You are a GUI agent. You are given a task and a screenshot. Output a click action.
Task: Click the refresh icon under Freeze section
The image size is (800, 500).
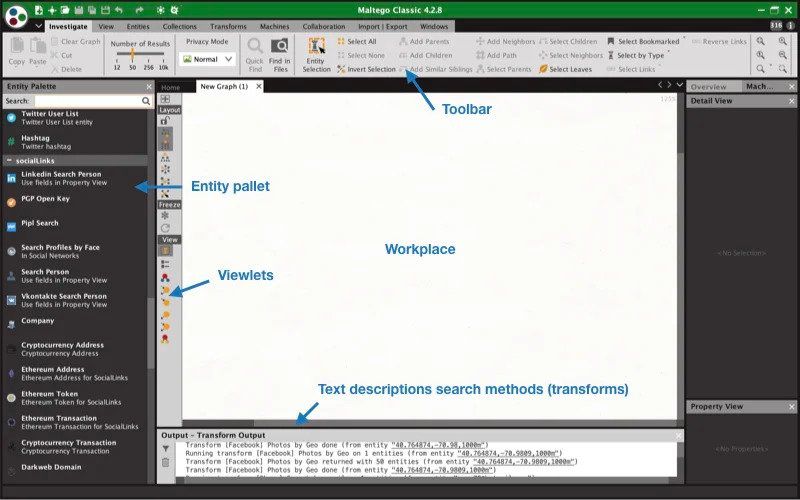point(165,228)
